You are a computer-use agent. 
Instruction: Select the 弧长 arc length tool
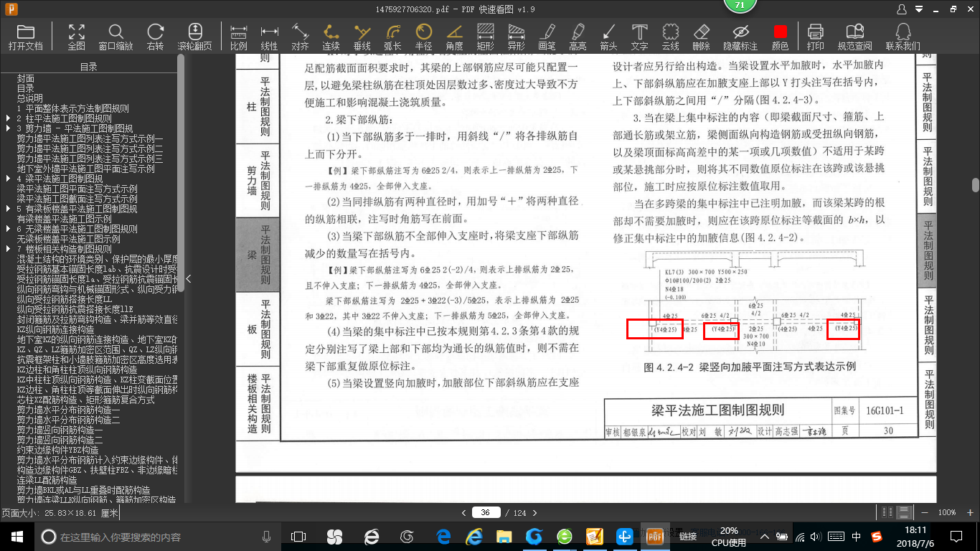coord(392,37)
